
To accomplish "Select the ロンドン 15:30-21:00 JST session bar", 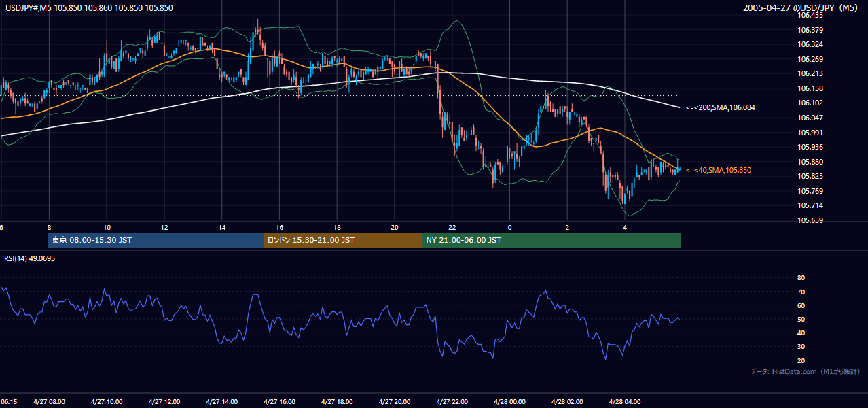I will pyautogui.click(x=343, y=240).
